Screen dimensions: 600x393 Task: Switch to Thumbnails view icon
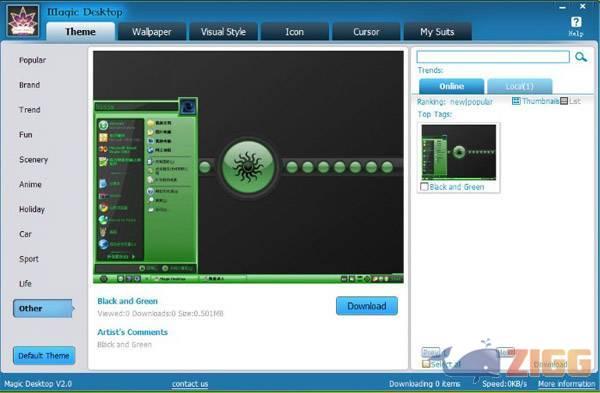click(516, 101)
